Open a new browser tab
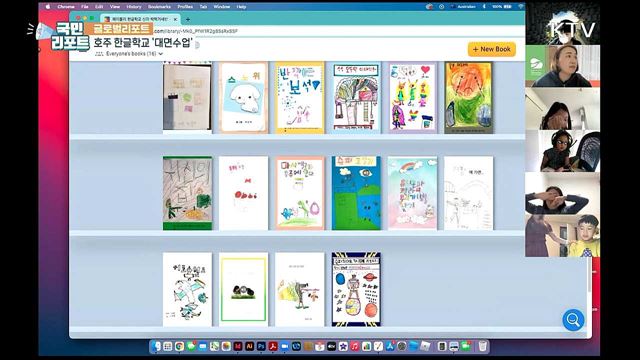Viewport: 640px width, 360px height. coord(188,19)
